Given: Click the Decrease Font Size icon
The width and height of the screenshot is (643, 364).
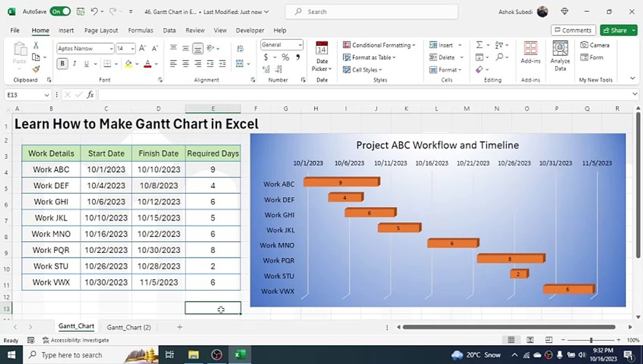Looking at the screenshot, I should tap(154, 49).
